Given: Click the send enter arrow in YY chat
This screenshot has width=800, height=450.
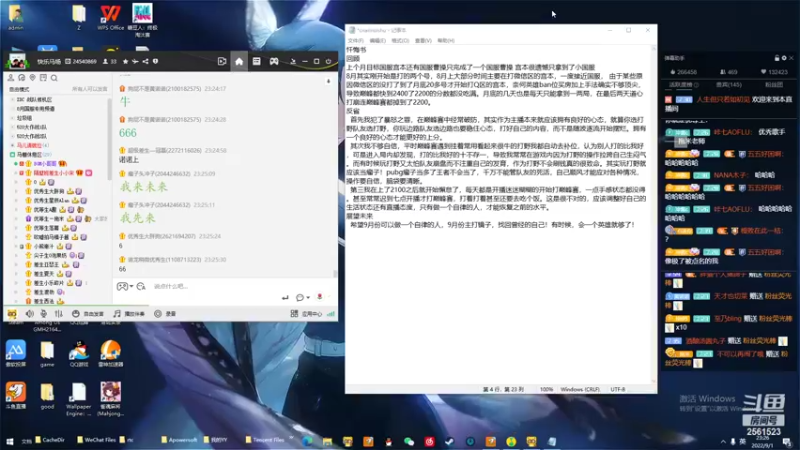Looking at the screenshot, I should pos(285,297).
